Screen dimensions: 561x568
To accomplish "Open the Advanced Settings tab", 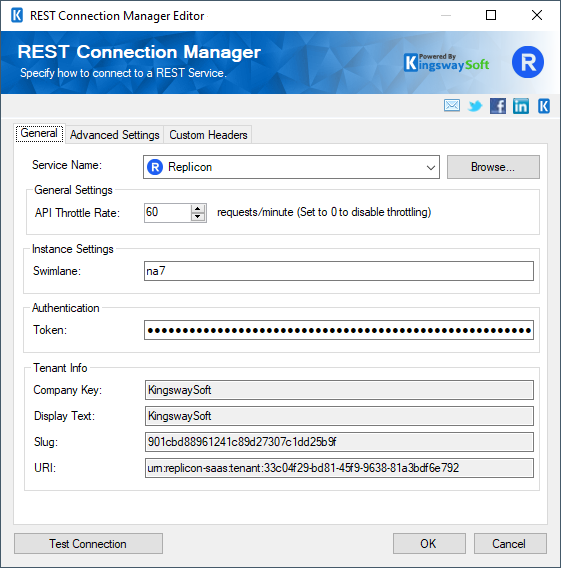I will [x=114, y=135].
